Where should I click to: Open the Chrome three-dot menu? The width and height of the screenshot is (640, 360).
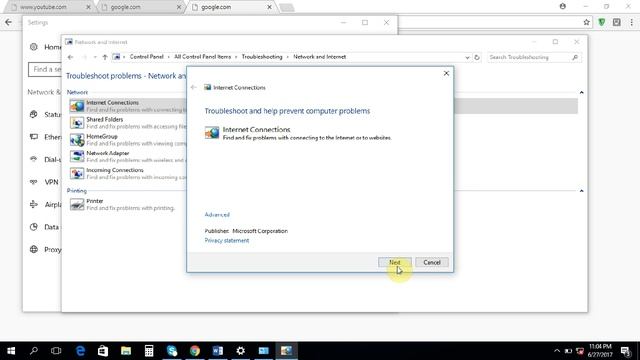pos(631,22)
